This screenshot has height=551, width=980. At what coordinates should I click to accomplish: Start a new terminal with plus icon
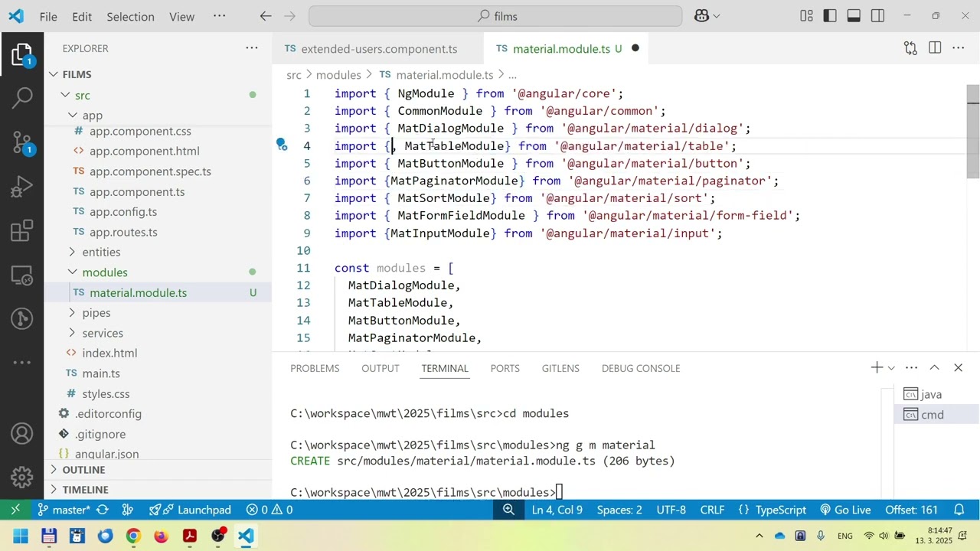coord(877,368)
